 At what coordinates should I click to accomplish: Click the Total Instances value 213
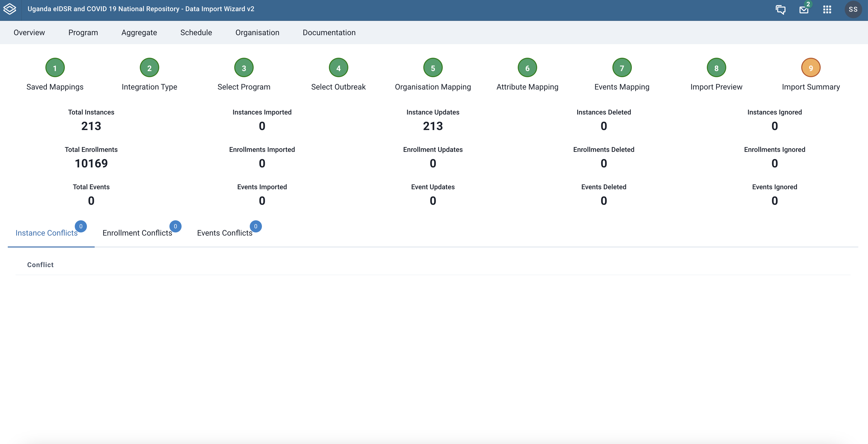(x=91, y=126)
